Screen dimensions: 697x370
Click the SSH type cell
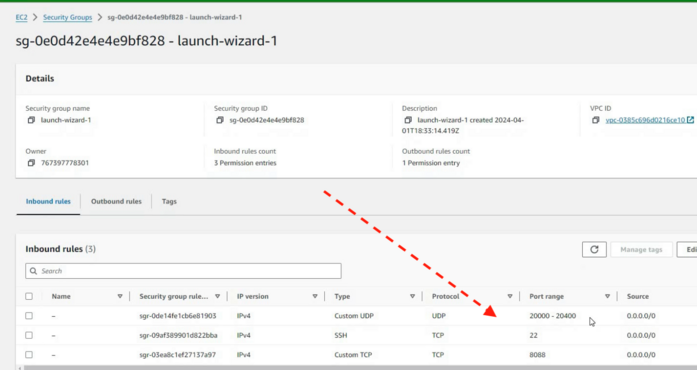341,335
